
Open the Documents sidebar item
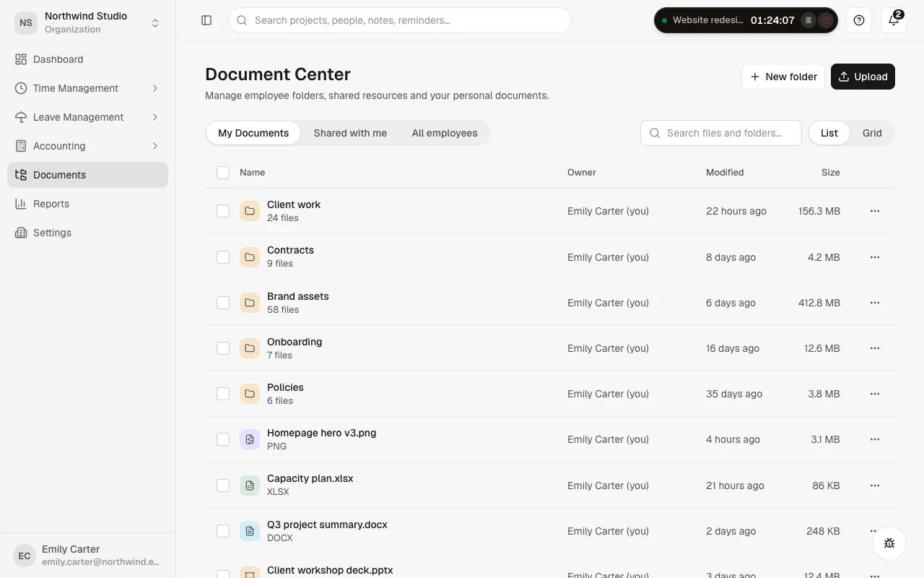[x=87, y=175]
